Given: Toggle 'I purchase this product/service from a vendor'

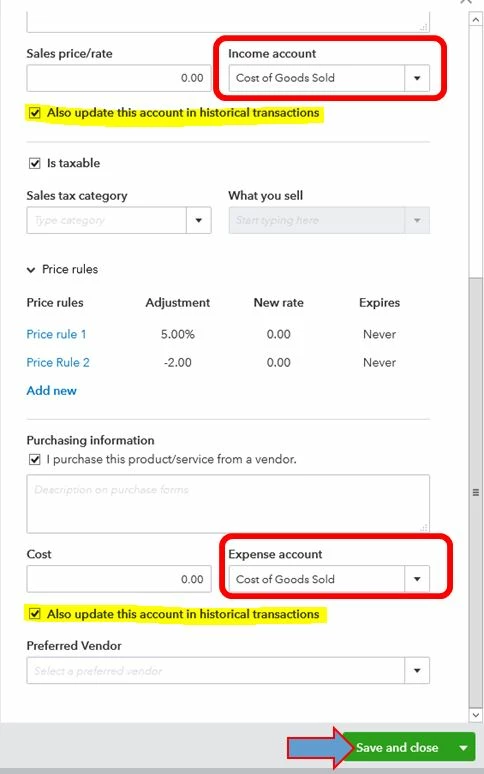Looking at the screenshot, I should pyautogui.click(x=35, y=460).
